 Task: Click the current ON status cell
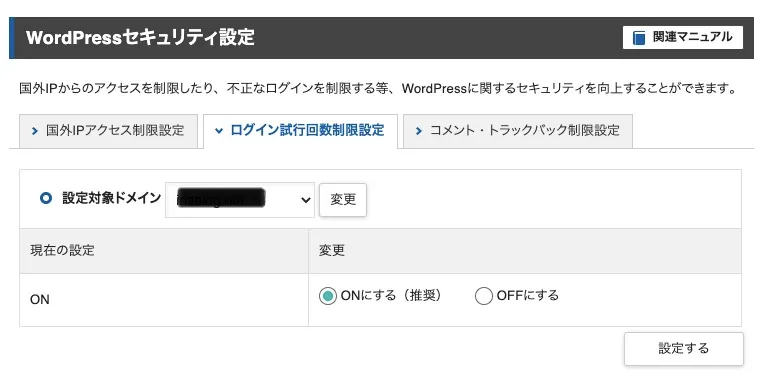(x=164, y=300)
